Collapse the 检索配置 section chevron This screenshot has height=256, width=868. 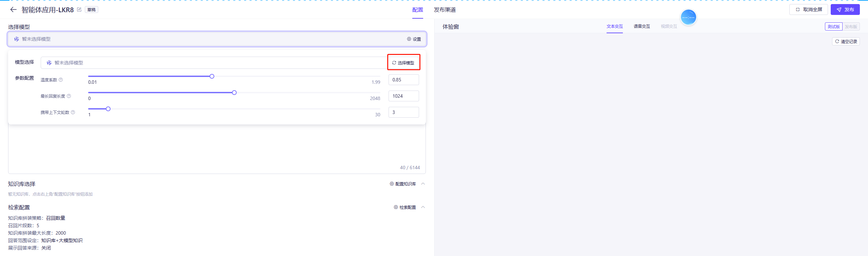[423, 207]
